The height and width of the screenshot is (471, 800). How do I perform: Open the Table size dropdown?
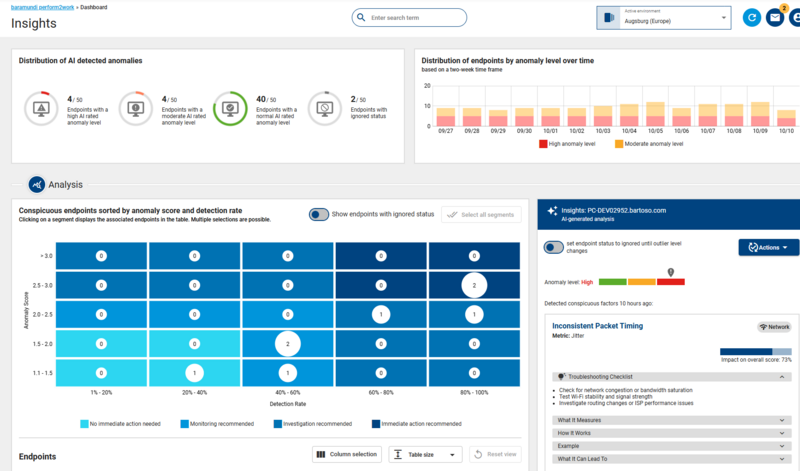pyautogui.click(x=425, y=454)
